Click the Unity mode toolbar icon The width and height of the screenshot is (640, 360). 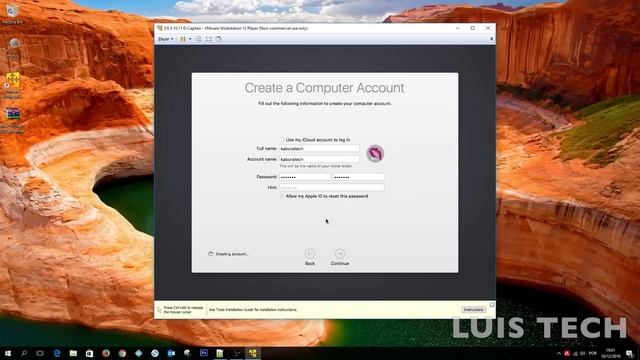point(219,39)
